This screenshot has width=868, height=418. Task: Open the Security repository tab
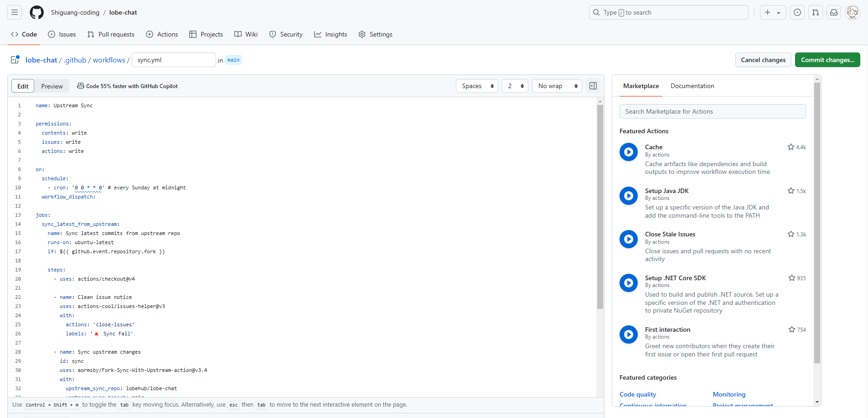click(x=286, y=34)
